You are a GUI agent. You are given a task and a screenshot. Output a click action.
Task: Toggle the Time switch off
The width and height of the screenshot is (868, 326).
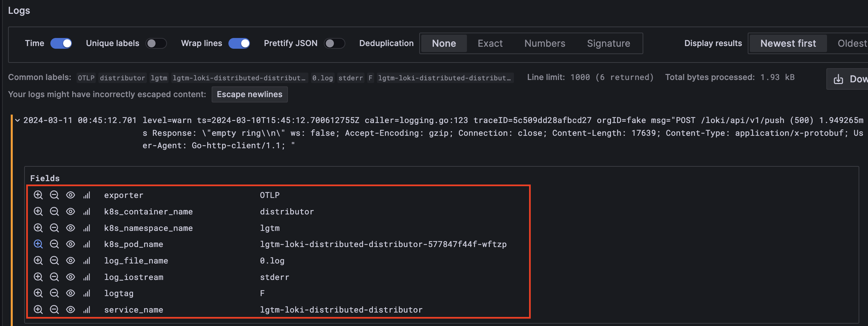tap(61, 43)
